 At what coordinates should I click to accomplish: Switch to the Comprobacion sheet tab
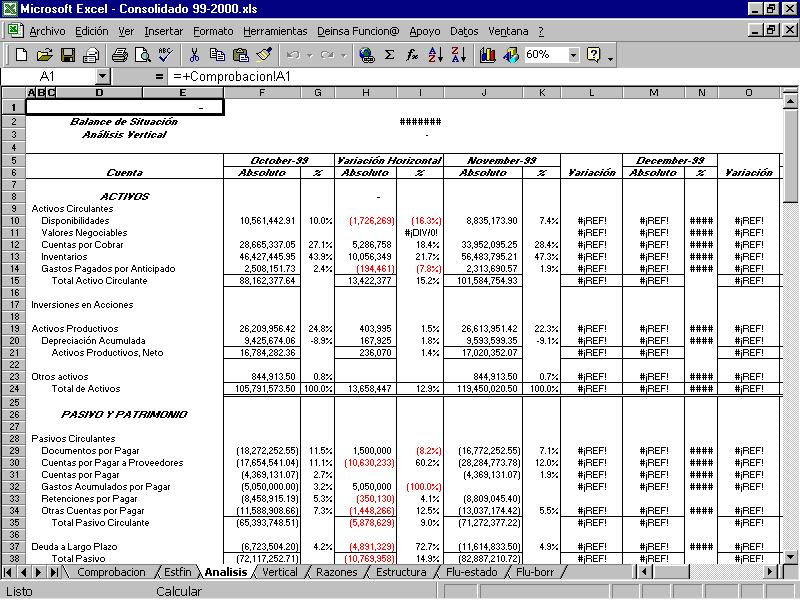click(111, 572)
